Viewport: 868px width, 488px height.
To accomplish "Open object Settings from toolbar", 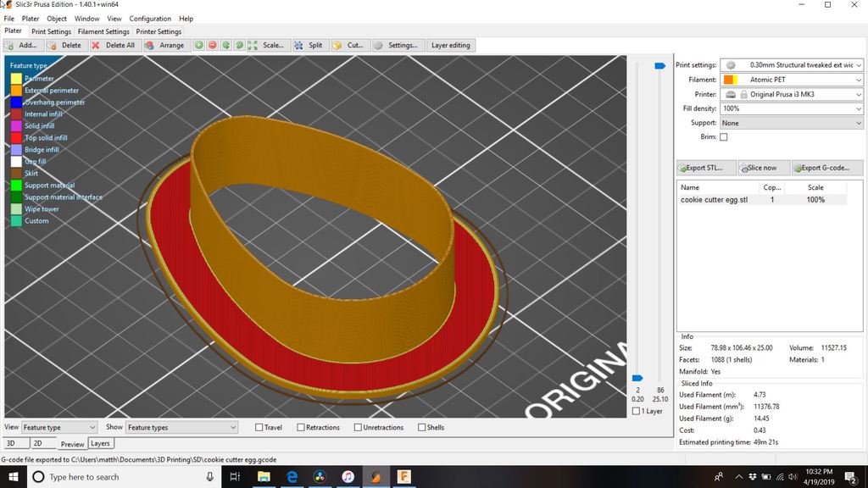I will (398, 46).
